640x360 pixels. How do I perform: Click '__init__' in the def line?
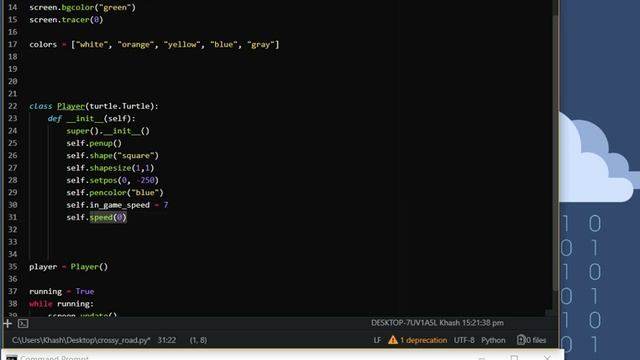coord(85,118)
